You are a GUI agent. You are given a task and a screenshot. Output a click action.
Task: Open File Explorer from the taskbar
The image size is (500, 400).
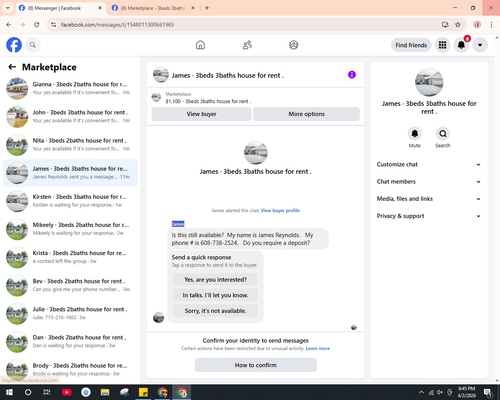[105, 392]
